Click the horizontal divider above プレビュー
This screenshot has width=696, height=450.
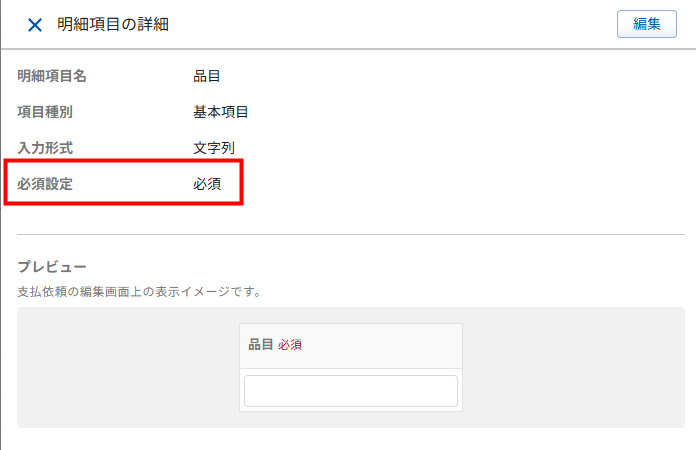[x=351, y=234]
